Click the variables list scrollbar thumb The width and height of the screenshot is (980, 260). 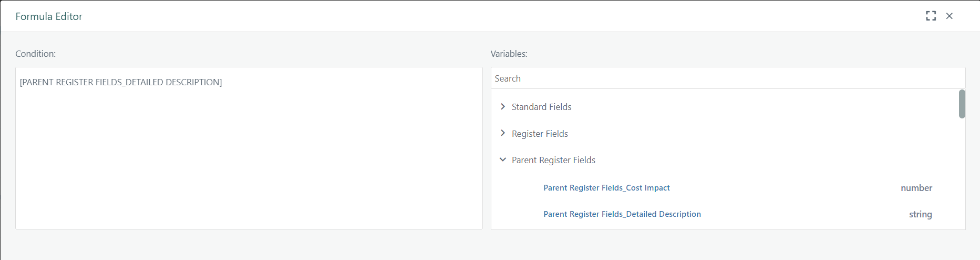(962, 104)
